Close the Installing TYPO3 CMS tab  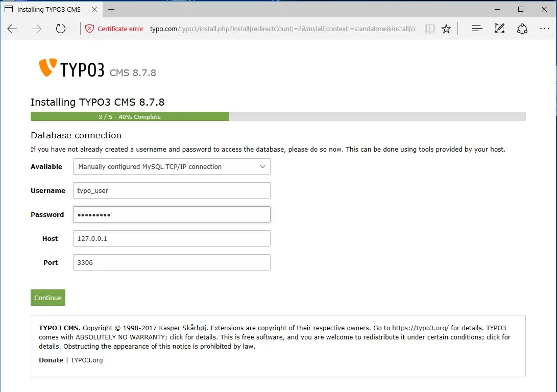point(94,9)
